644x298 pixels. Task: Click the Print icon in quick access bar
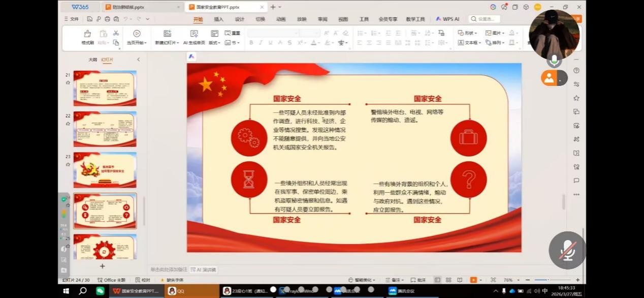pyautogui.click(x=107, y=19)
